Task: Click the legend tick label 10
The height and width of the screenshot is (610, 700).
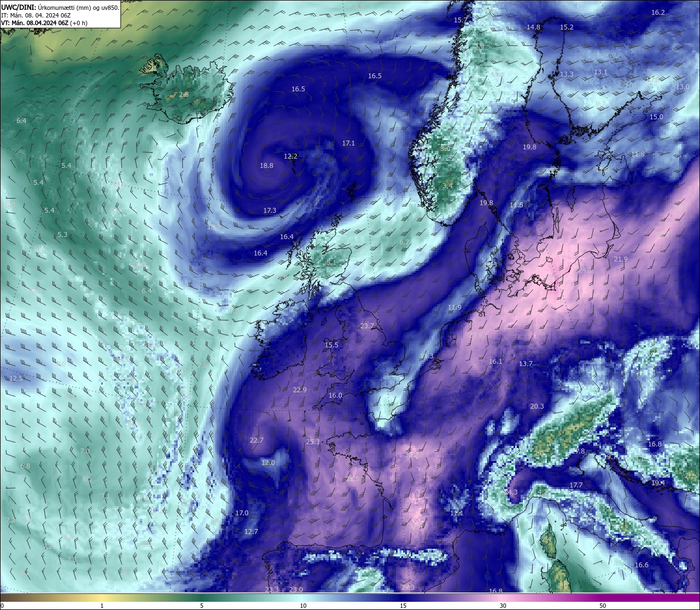Action: (x=302, y=605)
